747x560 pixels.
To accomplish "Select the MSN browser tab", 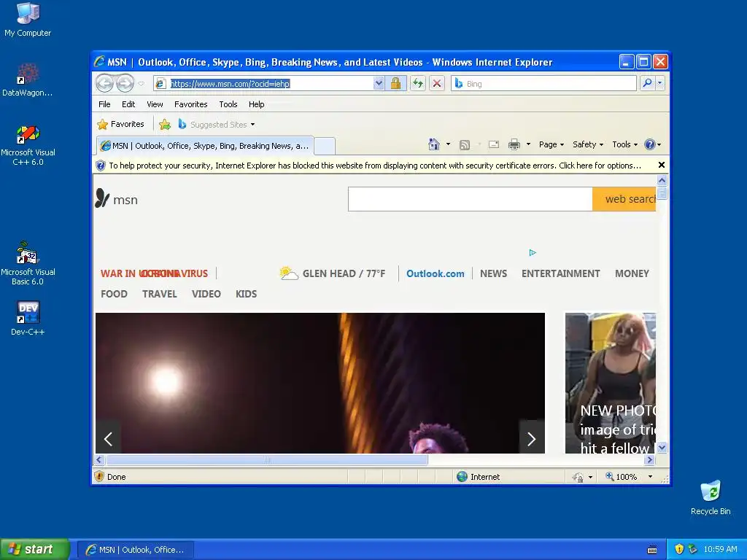I will click(205, 146).
